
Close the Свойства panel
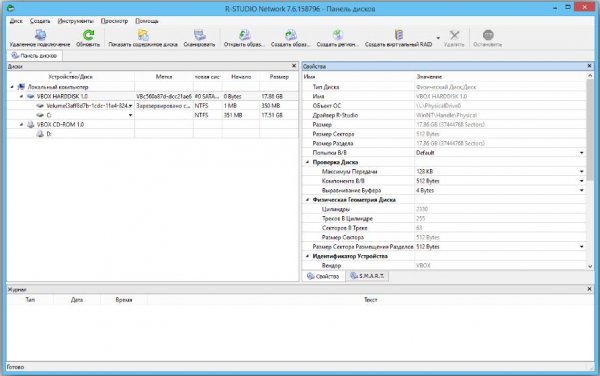pos(589,66)
